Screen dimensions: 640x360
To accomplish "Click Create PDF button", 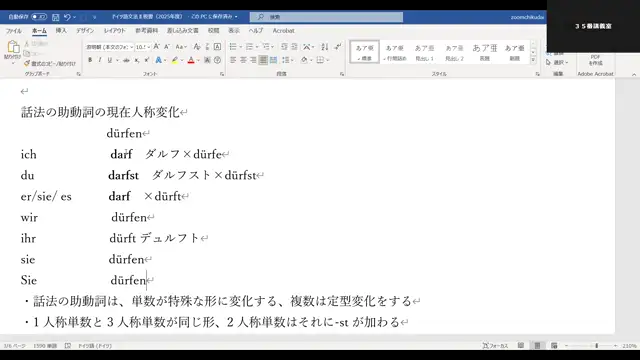I will coord(596,60).
